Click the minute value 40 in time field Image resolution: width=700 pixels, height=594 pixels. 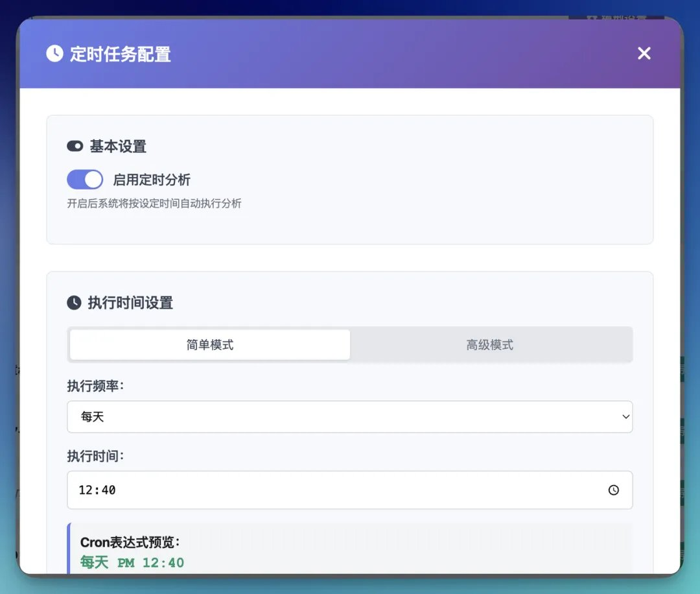108,490
